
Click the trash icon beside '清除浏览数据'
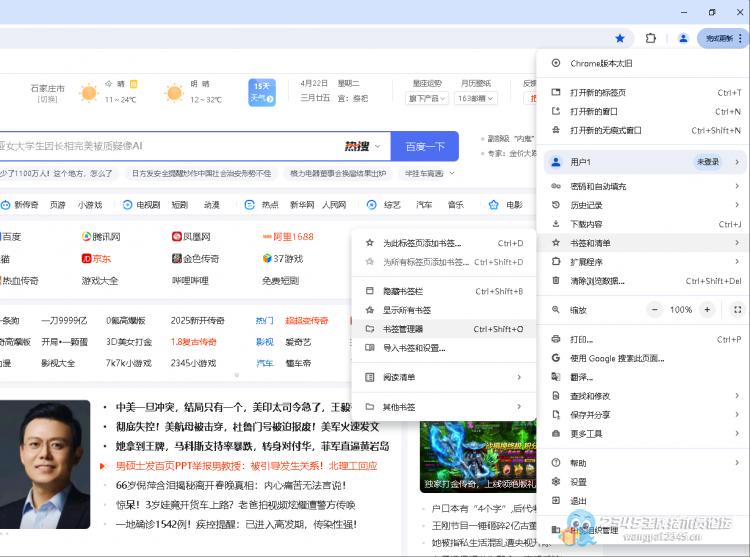tap(556, 280)
